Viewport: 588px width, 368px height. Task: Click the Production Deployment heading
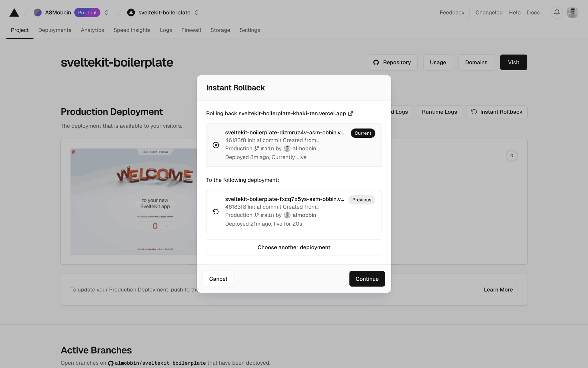click(111, 112)
